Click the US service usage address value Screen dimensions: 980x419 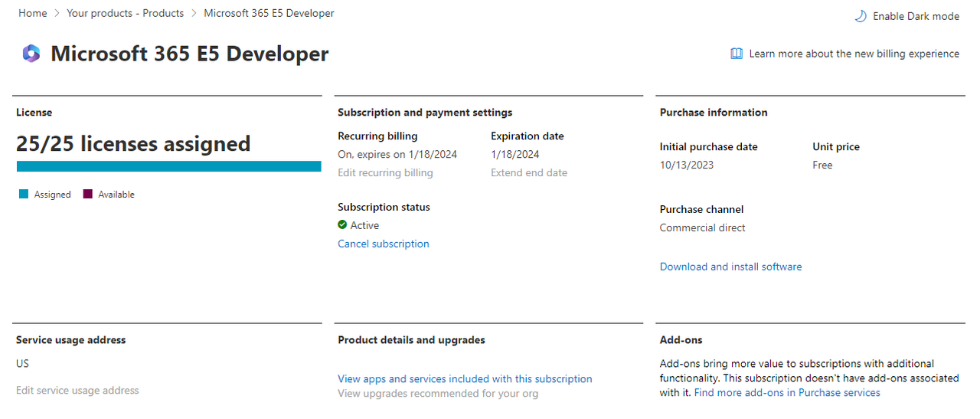(23, 364)
